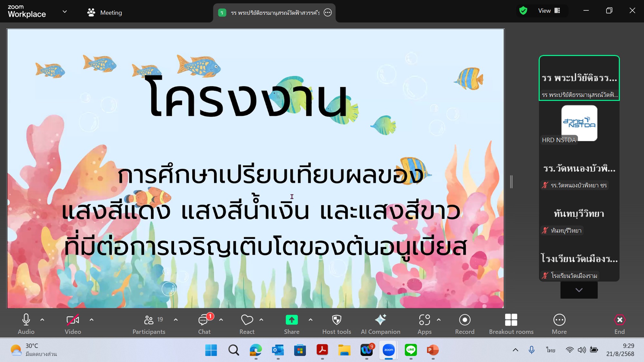Open Zoom Workplace dropdown arrow

(65, 12)
